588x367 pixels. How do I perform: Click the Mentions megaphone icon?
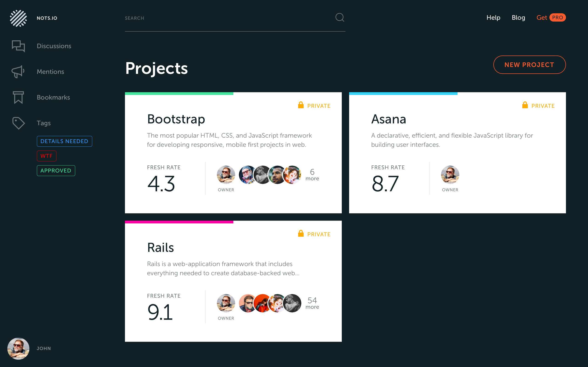[x=18, y=72]
